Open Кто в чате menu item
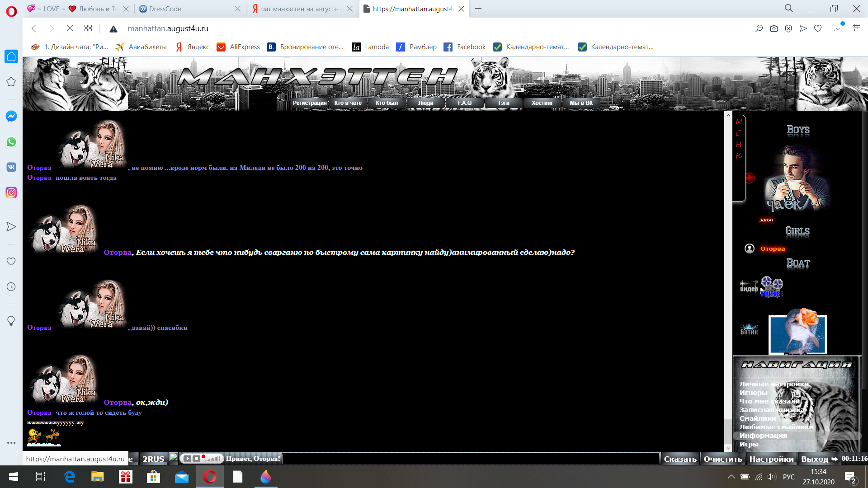This screenshot has height=488, width=868. tap(348, 103)
